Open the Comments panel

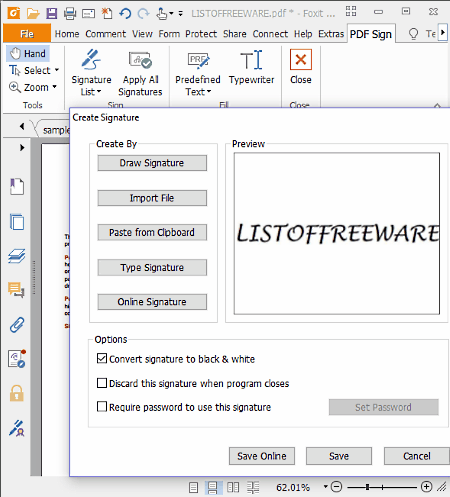point(17,290)
